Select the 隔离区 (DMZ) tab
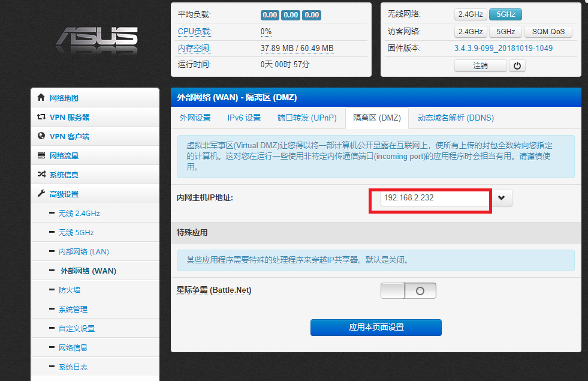588x381 pixels. click(377, 118)
